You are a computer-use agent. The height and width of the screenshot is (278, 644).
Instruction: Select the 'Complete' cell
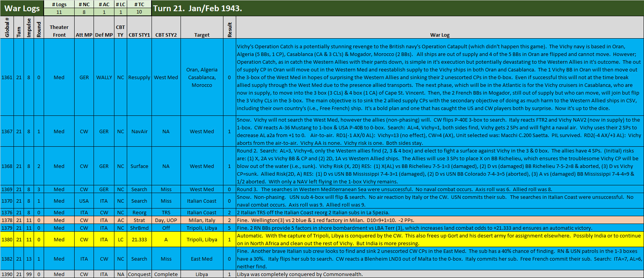166,274
